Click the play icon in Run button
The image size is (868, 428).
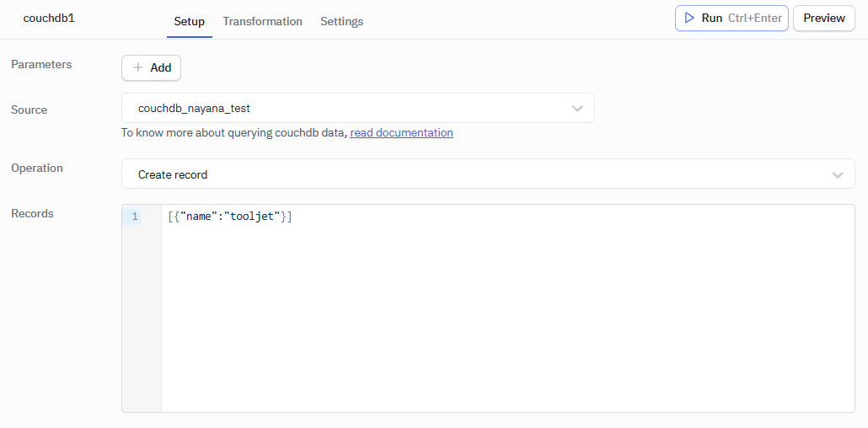(689, 18)
